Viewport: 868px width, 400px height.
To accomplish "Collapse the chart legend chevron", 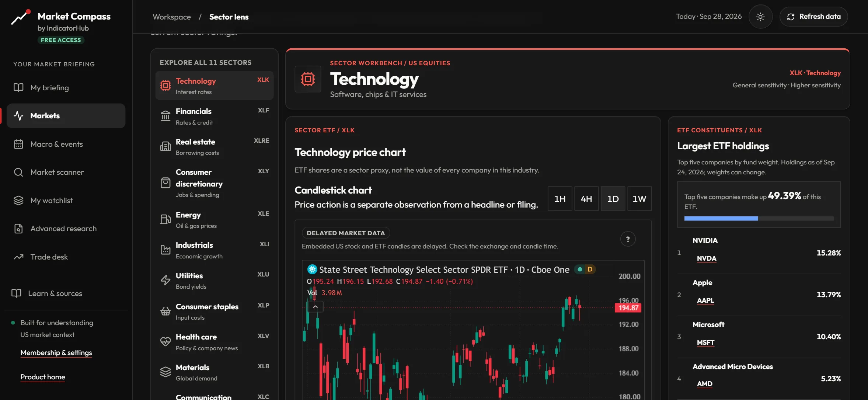I will pos(316,307).
